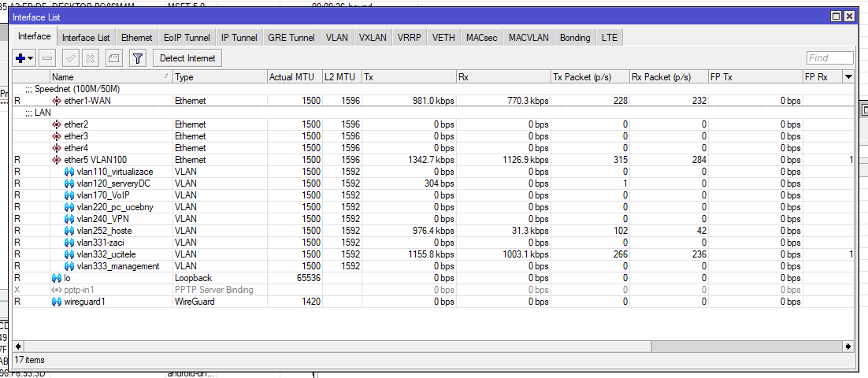Click into the Find search field
The width and height of the screenshot is (868, 378).
(x=829, y=57)
